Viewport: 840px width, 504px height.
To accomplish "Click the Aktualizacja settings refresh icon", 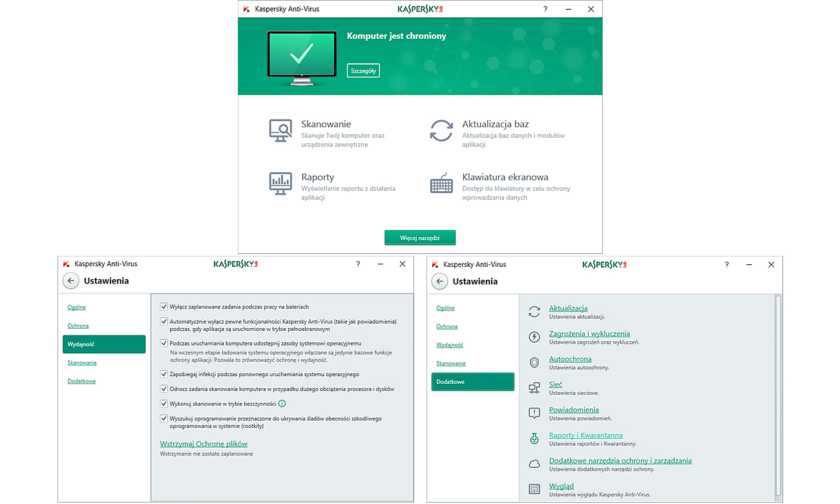I will [x=534, y=311].
